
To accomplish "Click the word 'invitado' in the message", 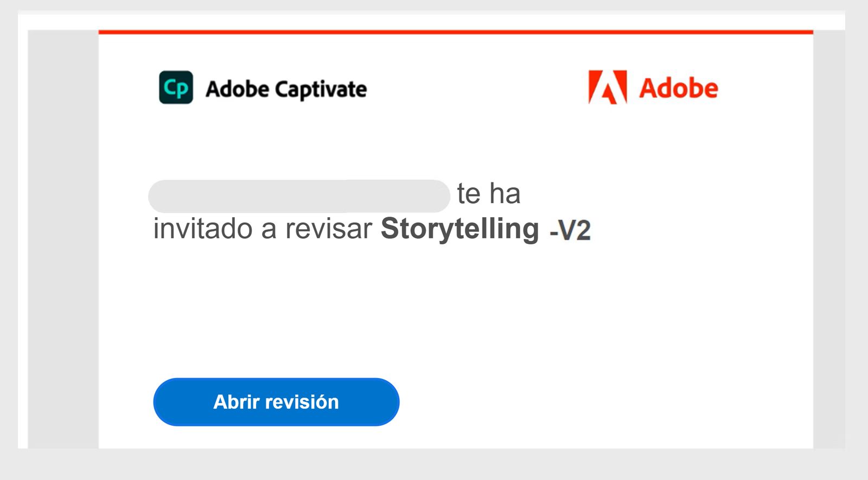I will (203, 229).
